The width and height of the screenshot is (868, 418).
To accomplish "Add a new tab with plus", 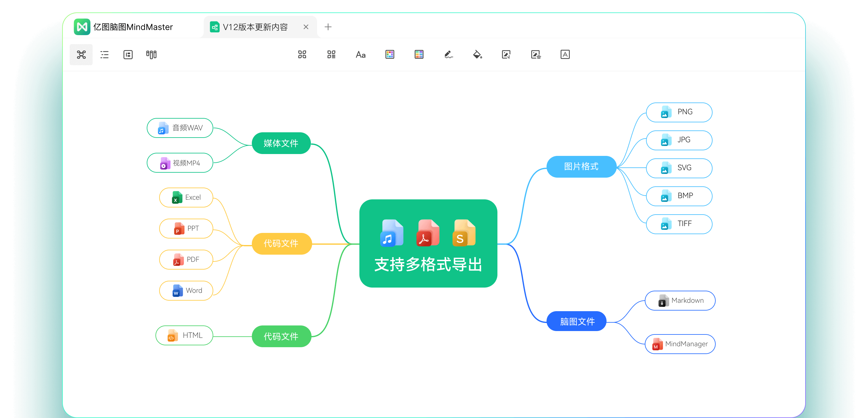I will coord(328,27).
